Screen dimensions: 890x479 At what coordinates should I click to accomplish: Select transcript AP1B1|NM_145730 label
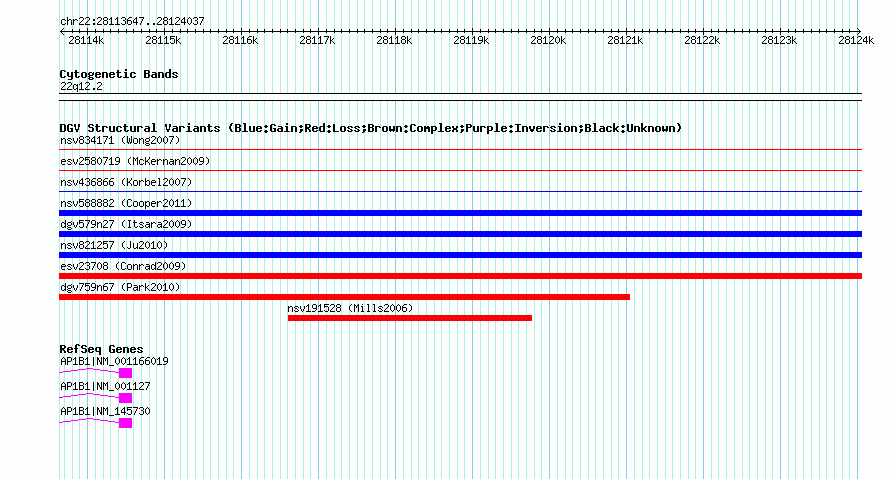(x=105, y=411)
